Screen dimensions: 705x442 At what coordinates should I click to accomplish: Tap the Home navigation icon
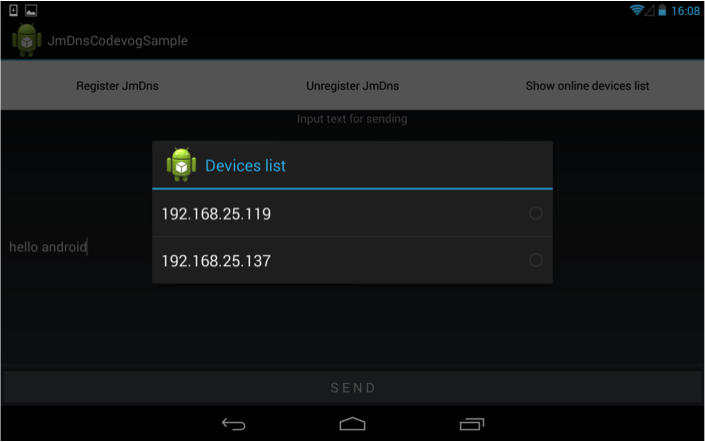coord(352,424)
